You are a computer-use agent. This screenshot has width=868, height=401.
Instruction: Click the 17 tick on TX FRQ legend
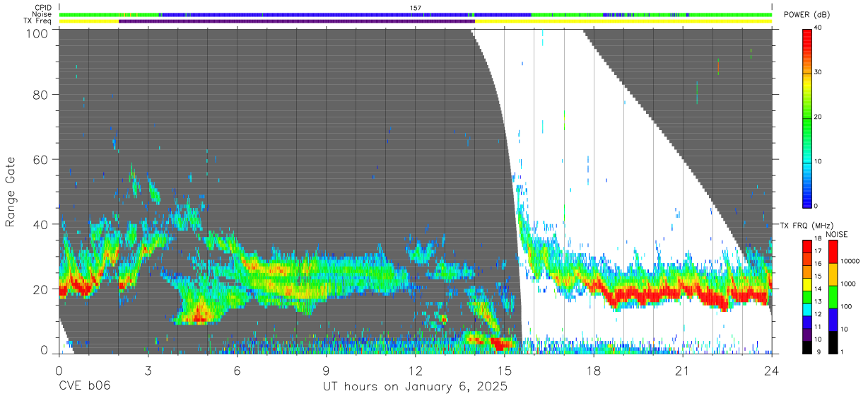click(818, 251)
